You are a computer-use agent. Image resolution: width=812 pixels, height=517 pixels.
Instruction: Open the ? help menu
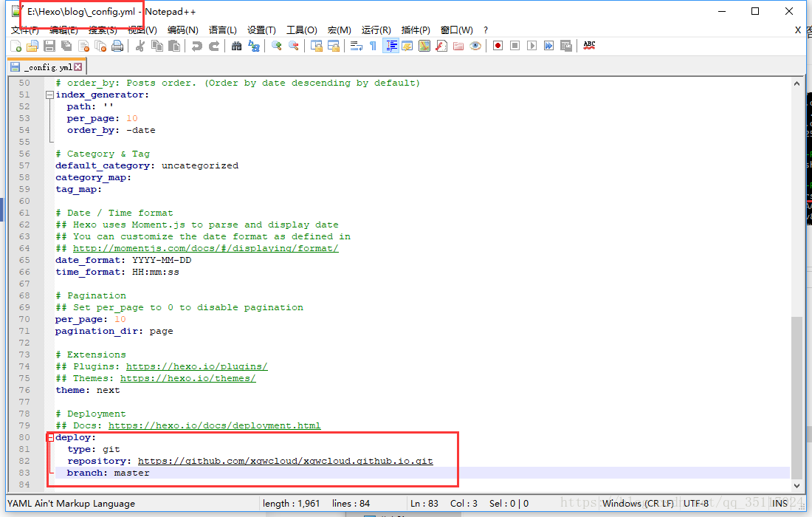click(485, 30)
